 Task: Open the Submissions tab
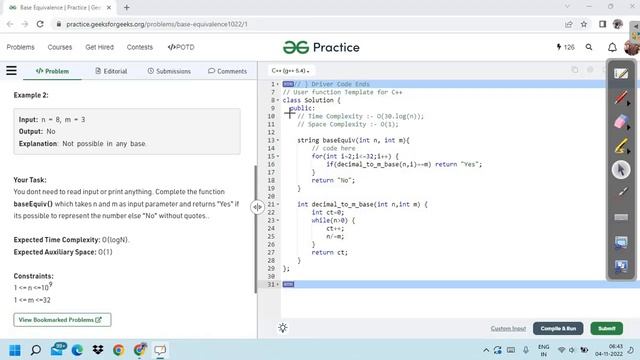click(x=169, y=71)
